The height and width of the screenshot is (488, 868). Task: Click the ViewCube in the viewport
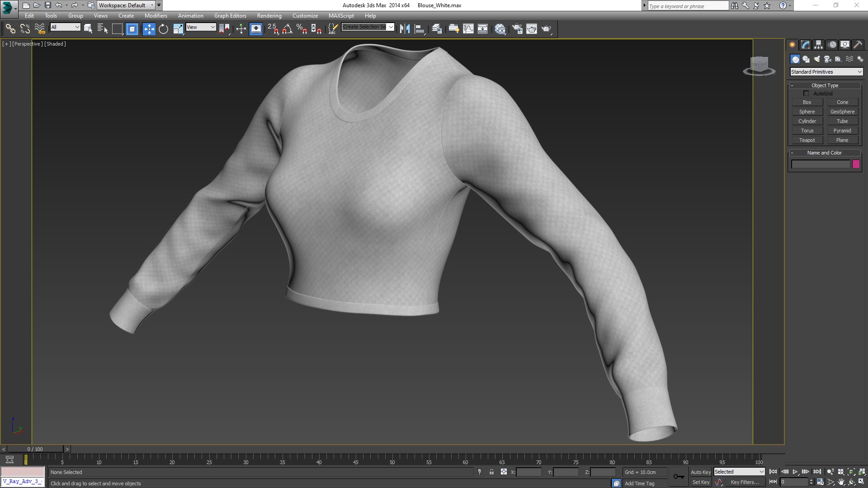pyautogui.click(x=759, y=66)
